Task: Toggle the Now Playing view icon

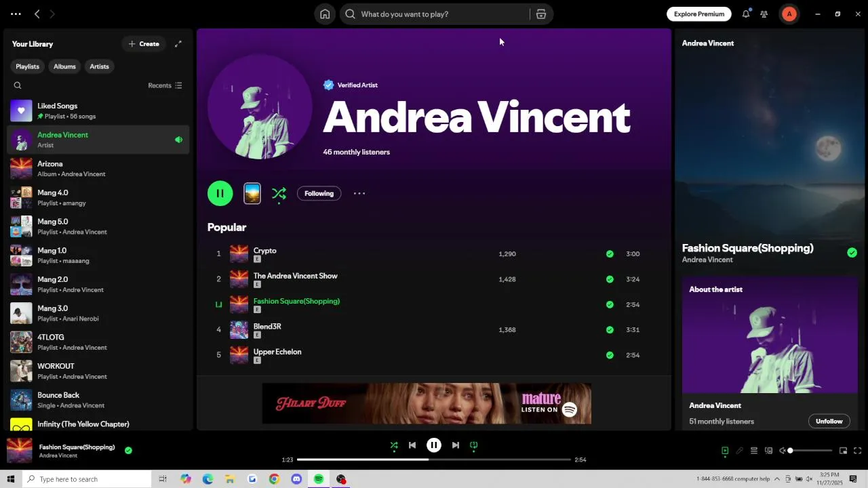Action: [725, 451]
